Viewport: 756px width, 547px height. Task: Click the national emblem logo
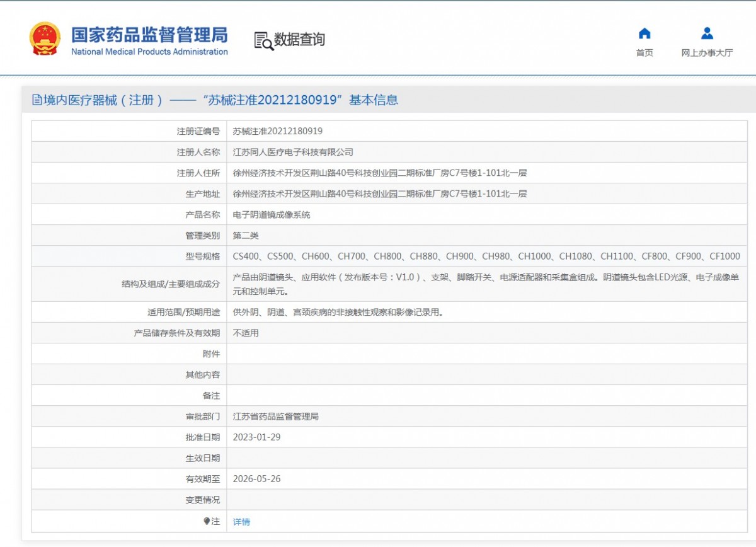click(x=45, y=38)
